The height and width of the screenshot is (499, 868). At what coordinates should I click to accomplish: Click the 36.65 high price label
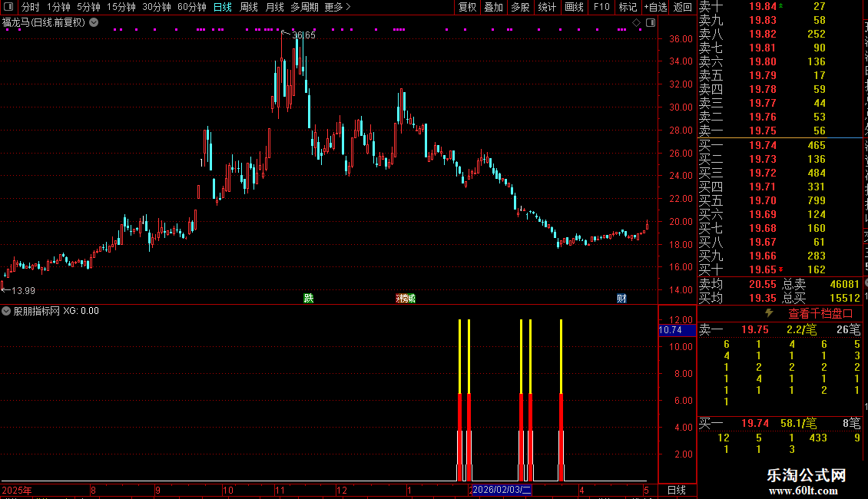(303, 35)
